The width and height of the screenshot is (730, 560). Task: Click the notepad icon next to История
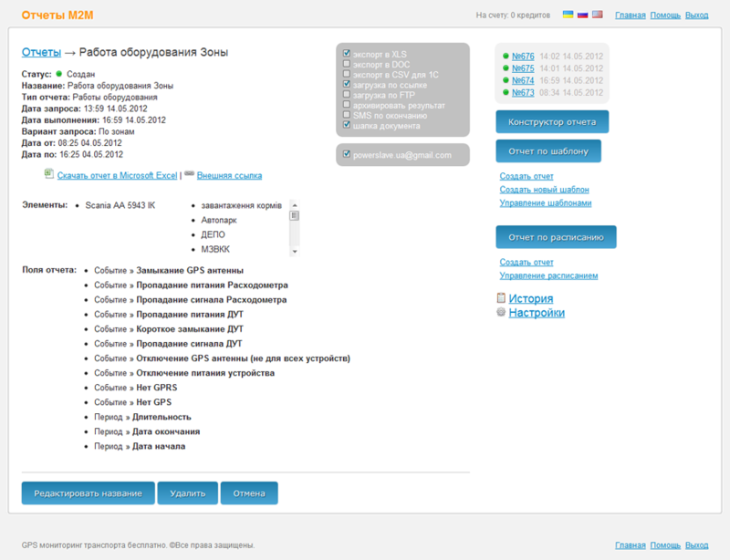point(501,298)
